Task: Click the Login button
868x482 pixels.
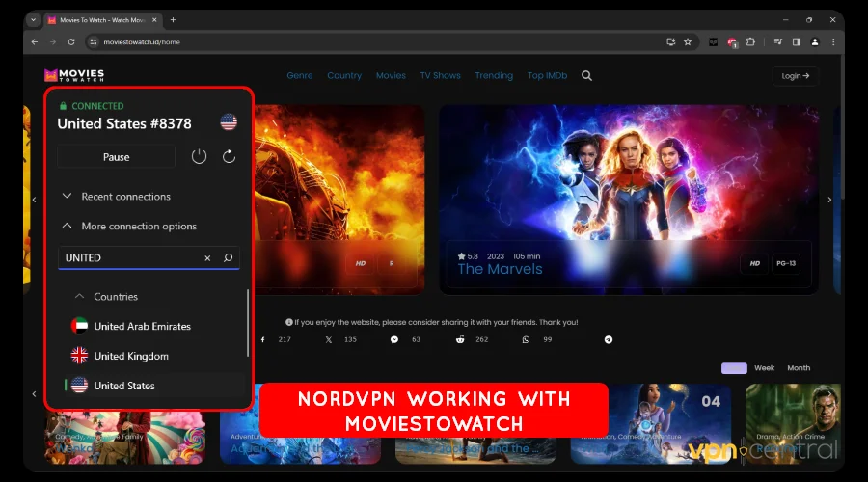Action: click(796, 76)
